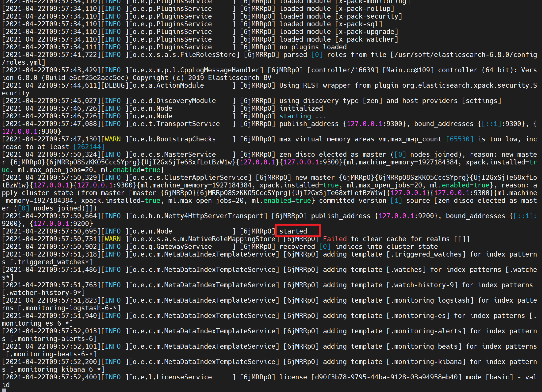542x392 pixels.
Task: Click the 'o.e.c.s.ClusterApplierService' logger name
Action: 190,178
